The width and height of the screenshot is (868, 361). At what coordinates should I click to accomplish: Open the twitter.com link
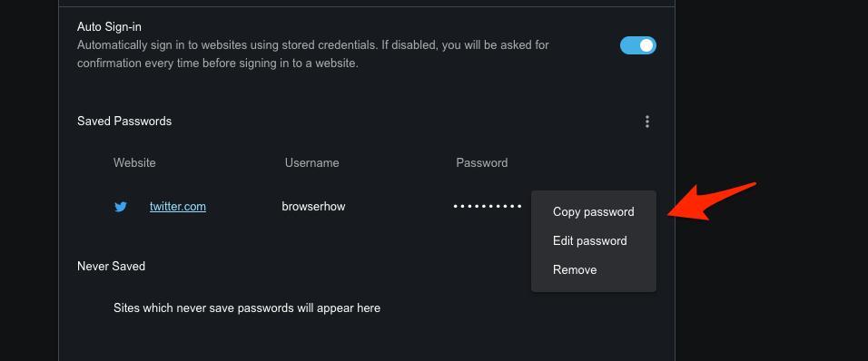tap(178, 206)
